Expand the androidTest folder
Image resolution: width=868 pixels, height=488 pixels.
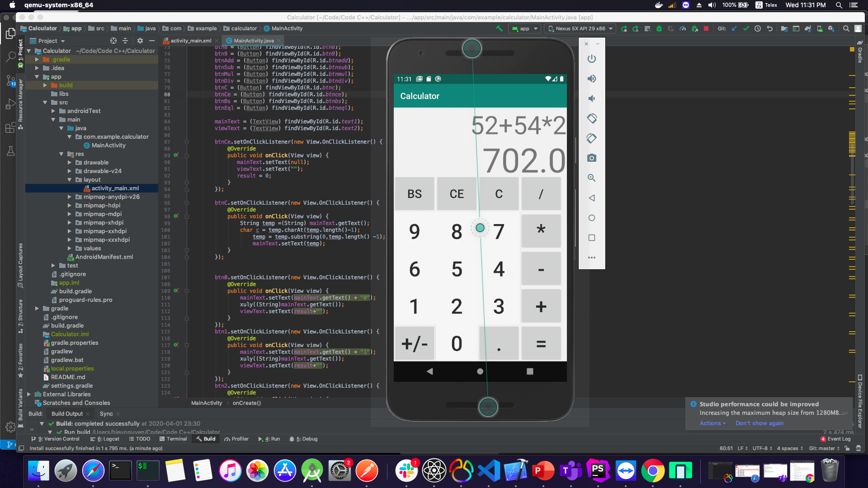pos(53,111)
